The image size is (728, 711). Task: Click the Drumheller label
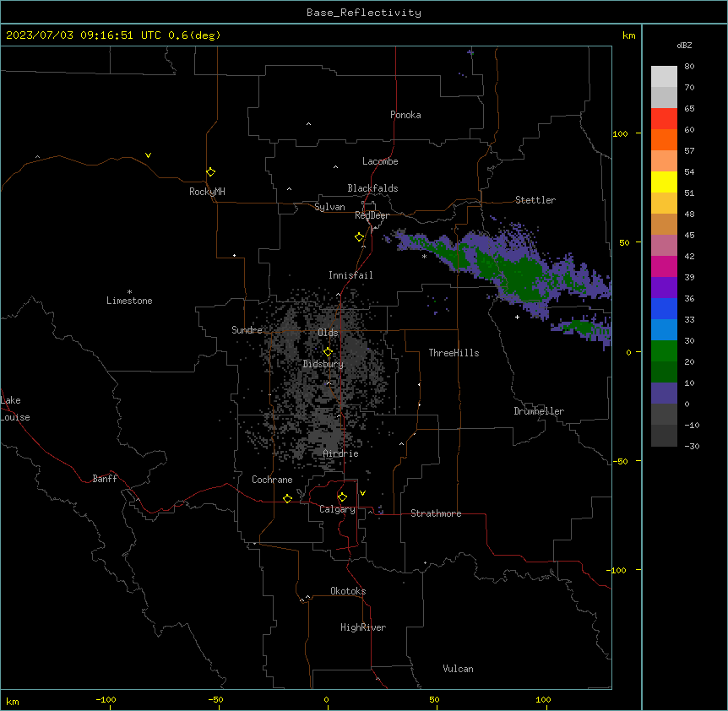tap(539, 411)
